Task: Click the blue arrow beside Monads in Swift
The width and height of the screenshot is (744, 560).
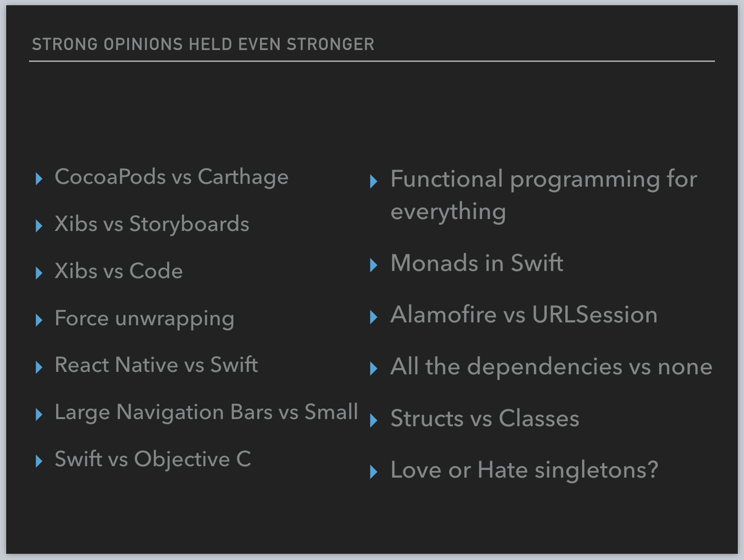Action: [373, 265]
